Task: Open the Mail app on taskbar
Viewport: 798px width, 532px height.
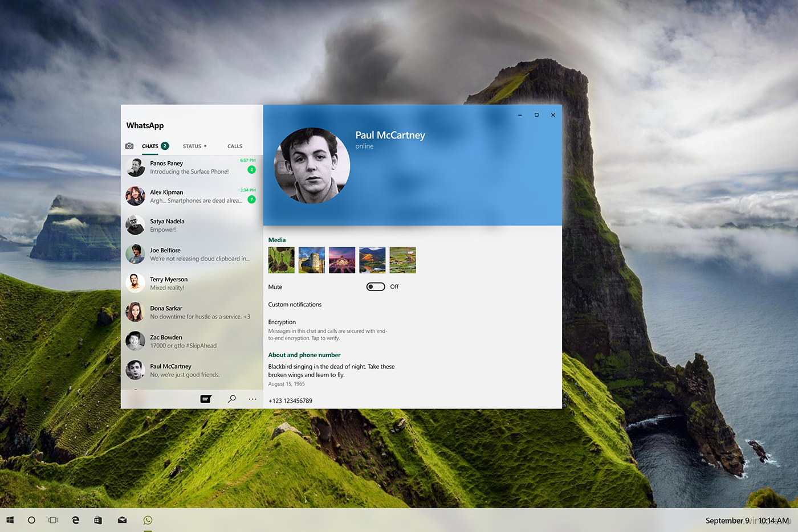Action: [x=122, y=520]
